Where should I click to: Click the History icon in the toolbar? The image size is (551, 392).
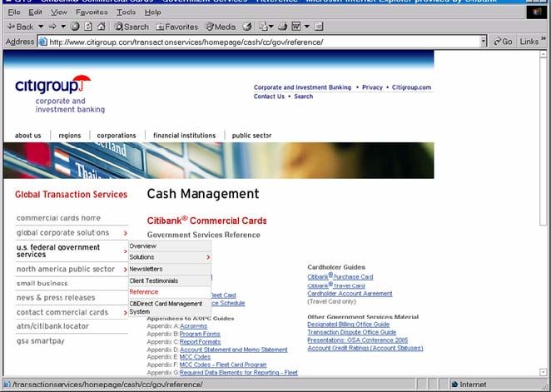(x=247, y=27)
